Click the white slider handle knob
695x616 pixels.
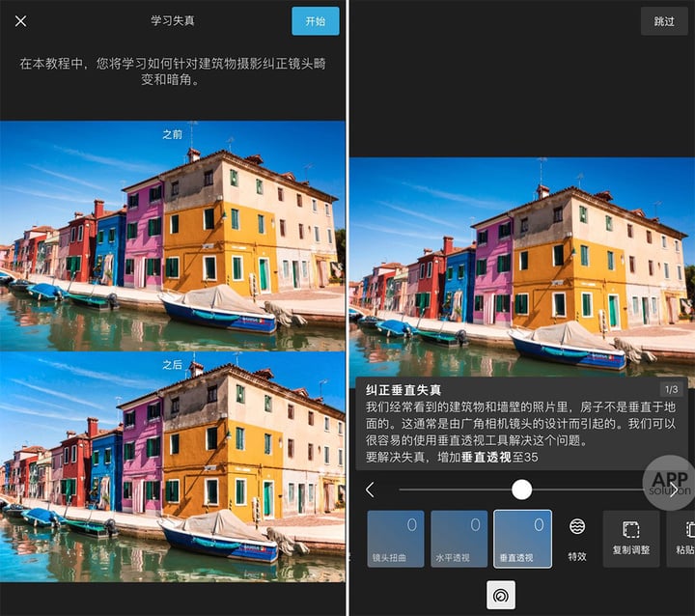521,490
